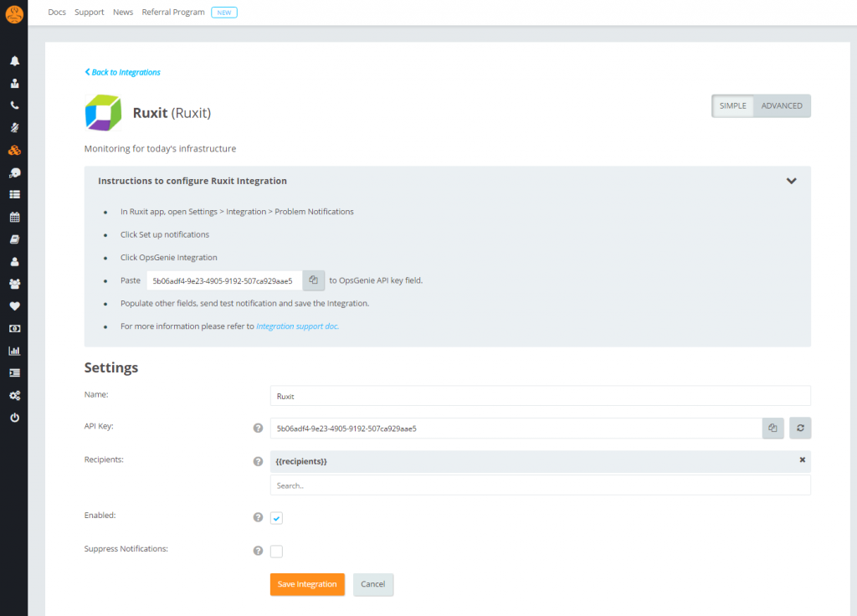
Task: Click the Name input field
Action: tap(540, 396)
